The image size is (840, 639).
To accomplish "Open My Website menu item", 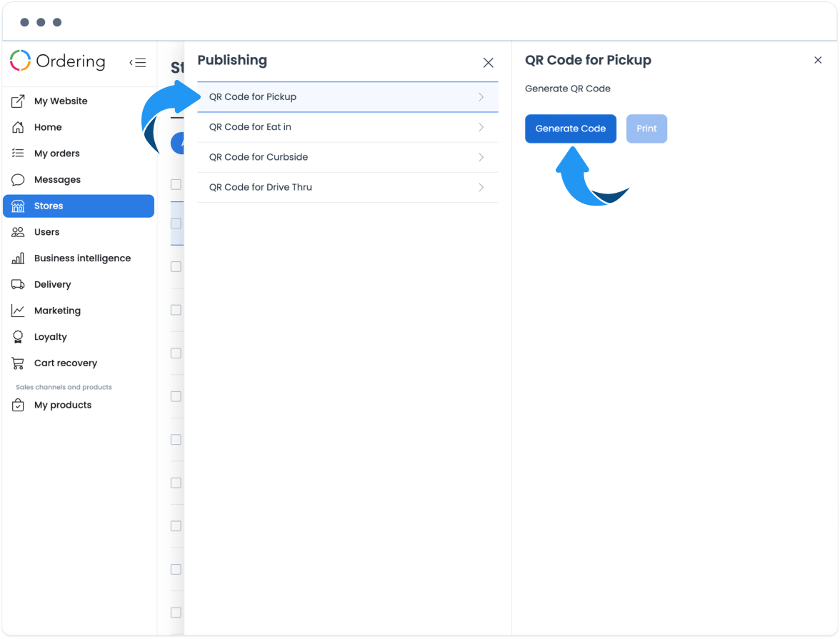I will click(x=79, y=101).
